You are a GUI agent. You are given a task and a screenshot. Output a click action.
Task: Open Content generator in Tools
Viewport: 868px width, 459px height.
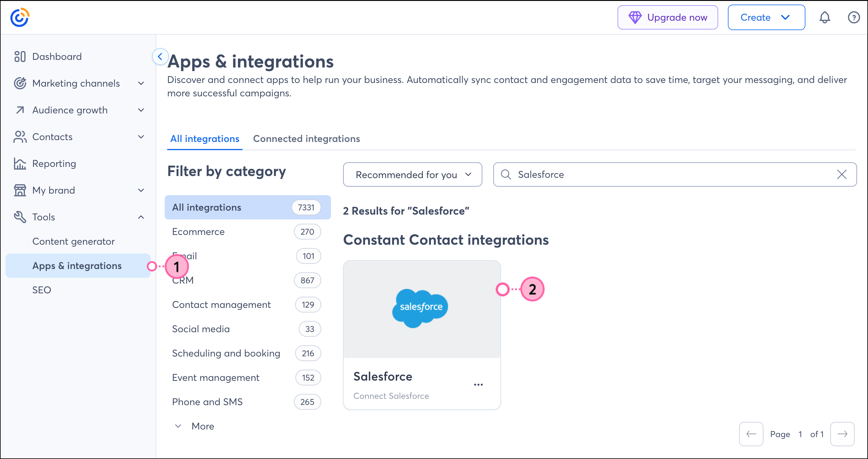click(74, 241)
